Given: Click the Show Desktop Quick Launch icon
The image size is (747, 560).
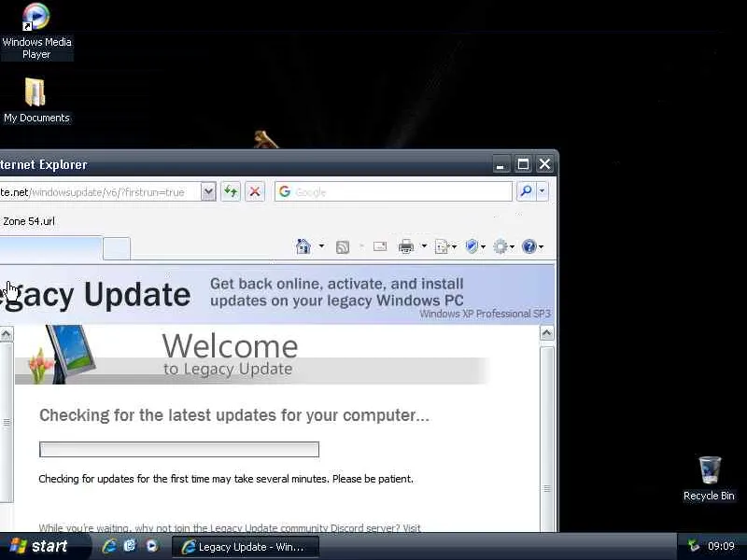Looking at the screenshot, I should coord(130,546).
